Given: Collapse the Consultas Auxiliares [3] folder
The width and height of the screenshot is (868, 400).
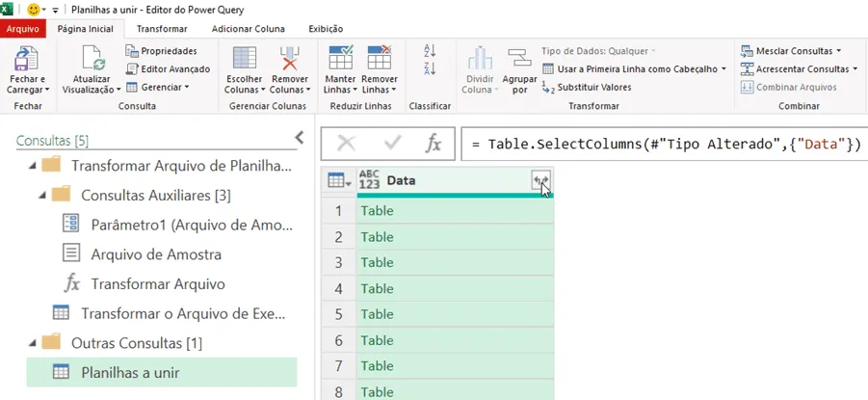Looking at the screenshot, I should point(43,195).
